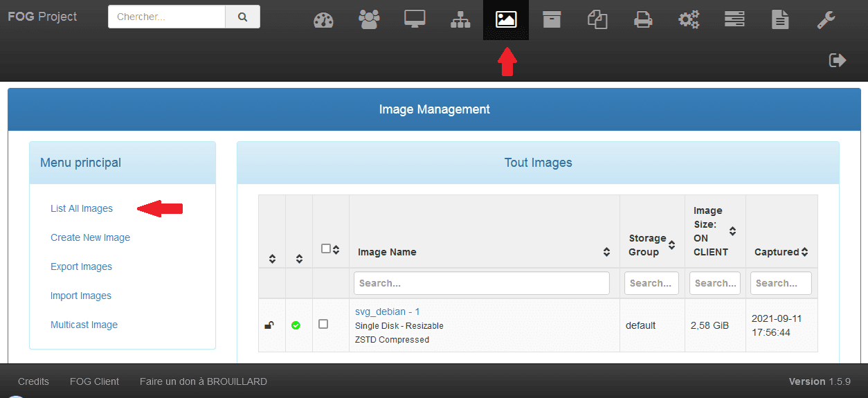Open the FOG Client footer link

94,381
